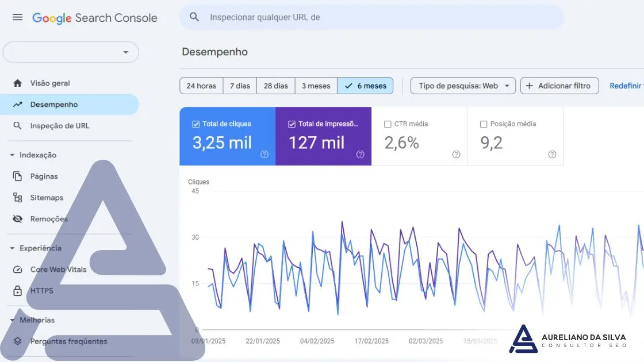This screenshot has width=644, height=362.
Task: Click the 22/01/2025 date label
Action: coord(263,341)
